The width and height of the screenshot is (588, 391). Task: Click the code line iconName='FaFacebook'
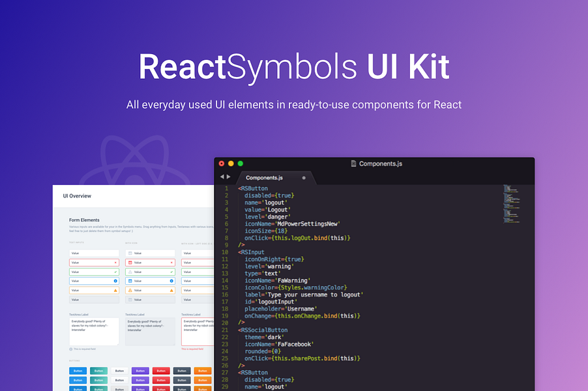pyautogui.click(x=280, y=344)
